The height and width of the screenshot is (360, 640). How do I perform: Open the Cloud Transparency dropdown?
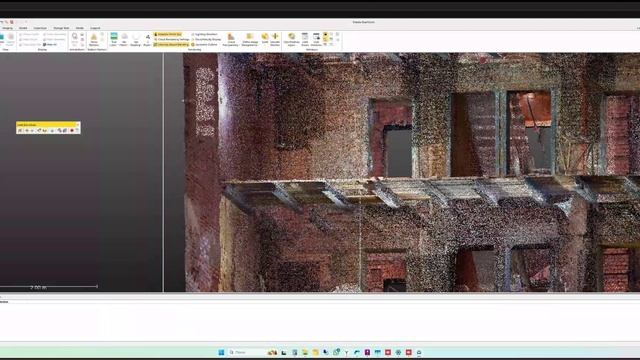[231, 40]
